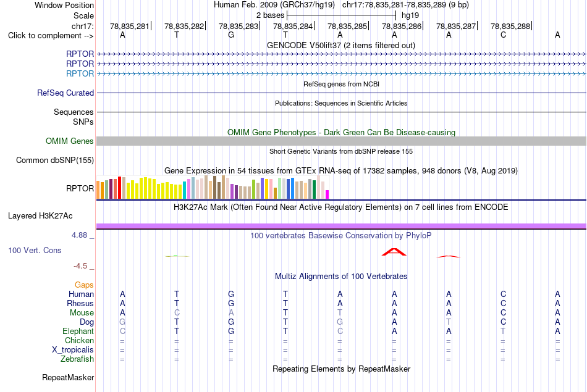Click the "SNPs" track label
This screenshot has width=587, height=392.
tap(83, 122)
